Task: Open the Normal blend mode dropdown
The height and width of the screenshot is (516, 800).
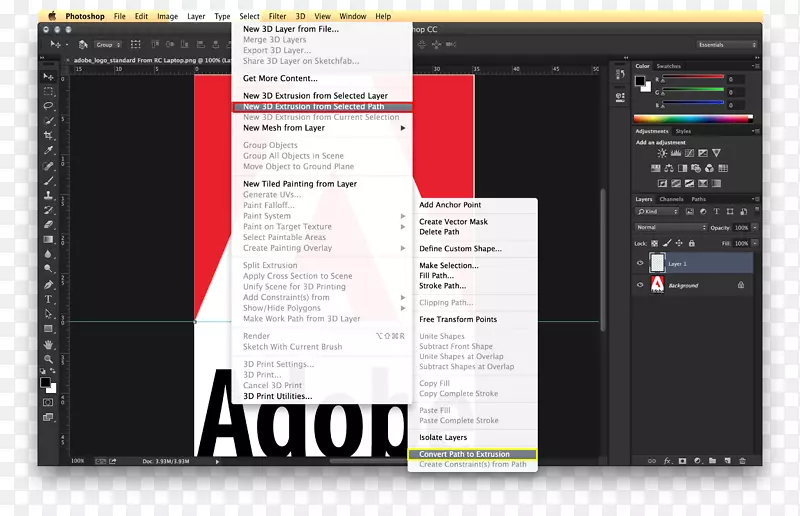Action: [671, 228]
